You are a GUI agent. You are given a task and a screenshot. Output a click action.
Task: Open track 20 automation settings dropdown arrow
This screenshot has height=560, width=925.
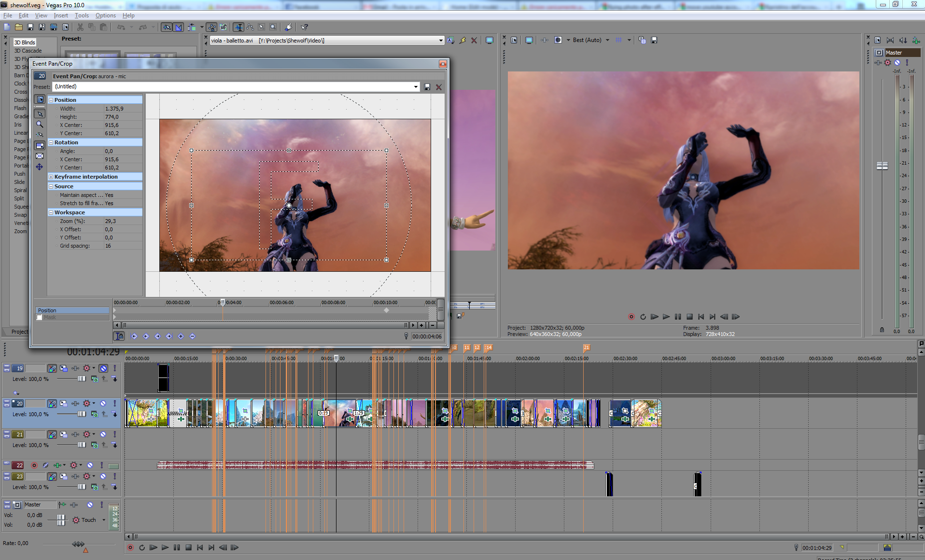tap(94, 403)
